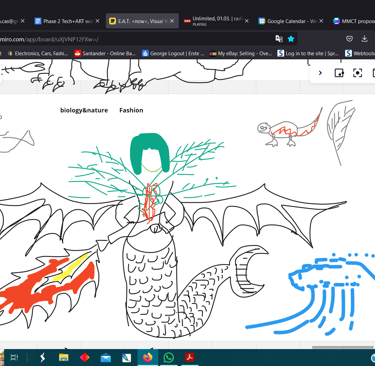Open the Santander Online Banking bookmark
Viewport: 375px width, 366px height.
pos(105,53)
